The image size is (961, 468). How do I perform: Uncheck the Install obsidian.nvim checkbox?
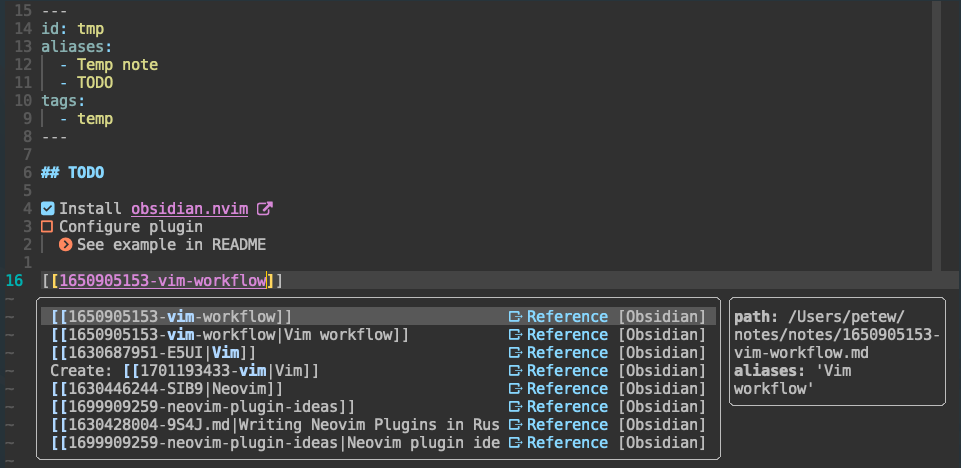(x=47, y=209)
